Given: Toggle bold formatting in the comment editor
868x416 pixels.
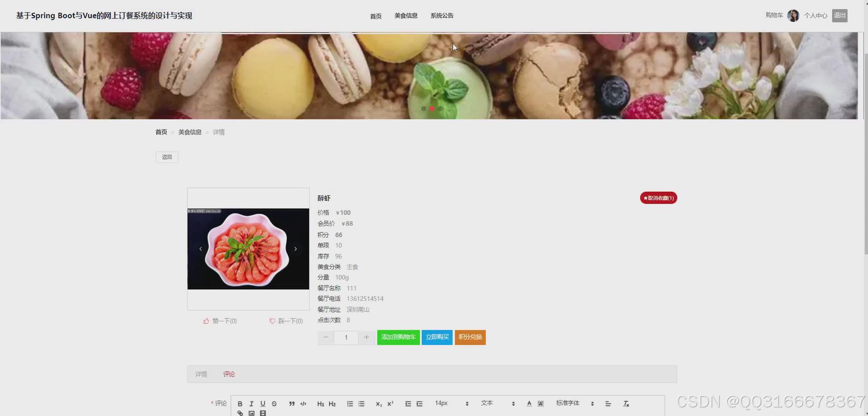Looking at the screenshot, I should [240, 403].
